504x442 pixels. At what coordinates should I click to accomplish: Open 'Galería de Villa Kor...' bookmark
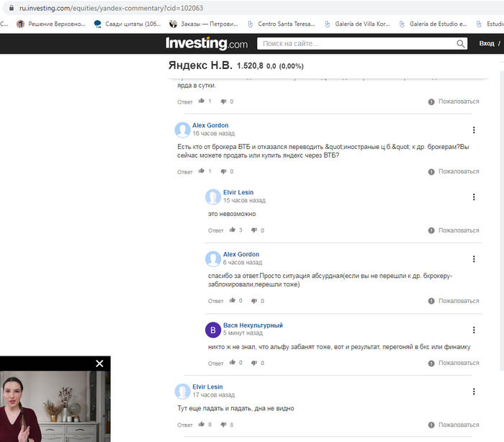tap(357, 24)
